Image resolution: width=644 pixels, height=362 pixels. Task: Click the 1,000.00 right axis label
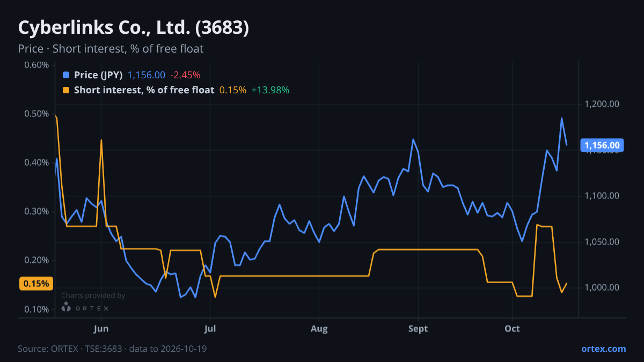click(602, 288)
